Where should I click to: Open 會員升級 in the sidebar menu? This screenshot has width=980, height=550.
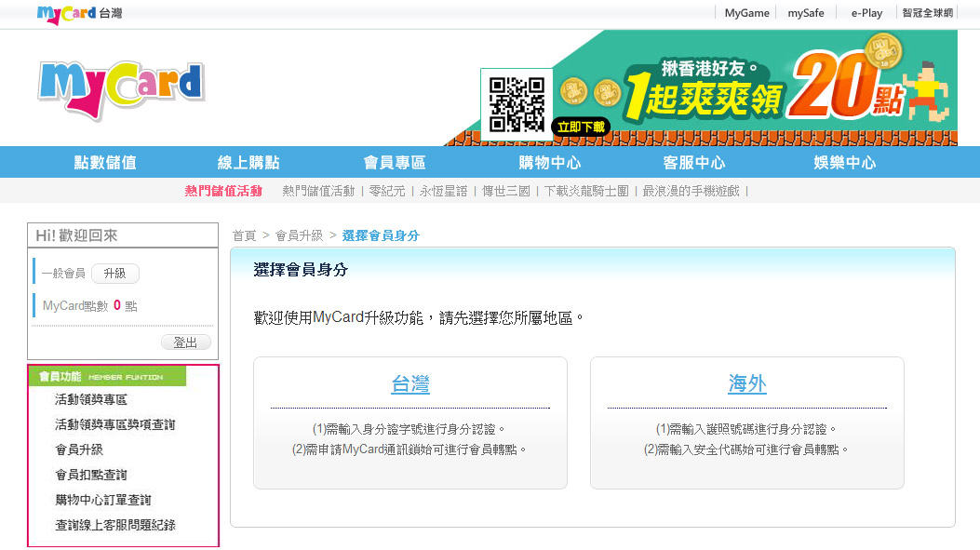coord(79,449)
